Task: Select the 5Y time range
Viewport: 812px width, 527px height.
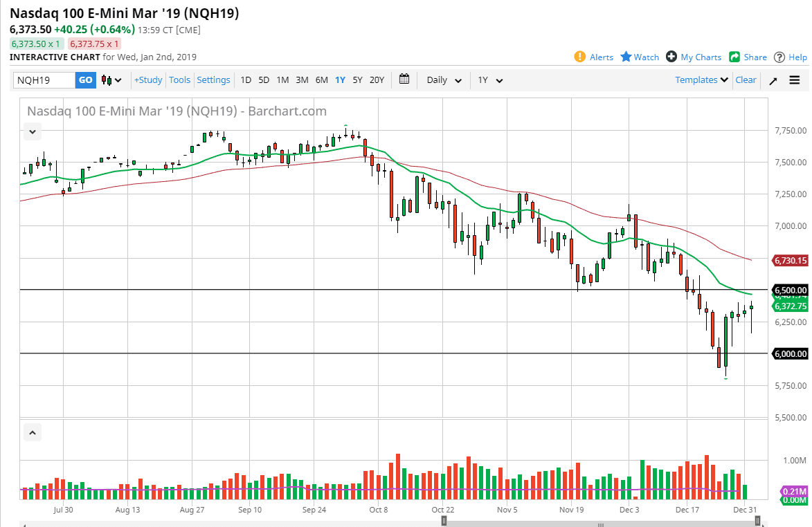Action: pyautogui.click(x=357, y=80)
